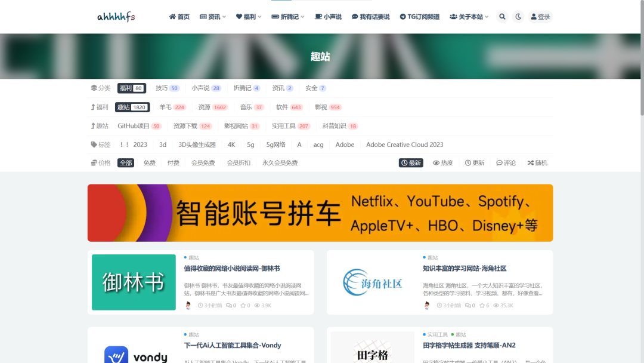The height and width of the screenshot is (363, 644).
Task: Select Adobe Creative Cloud 2023 tag
Action: [404, 144]
